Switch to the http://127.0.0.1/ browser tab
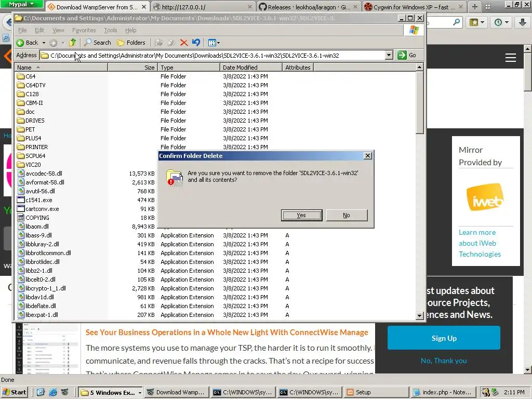Viewport: 532px width, 399px height. pyautogui.click(x=203, y=7)
